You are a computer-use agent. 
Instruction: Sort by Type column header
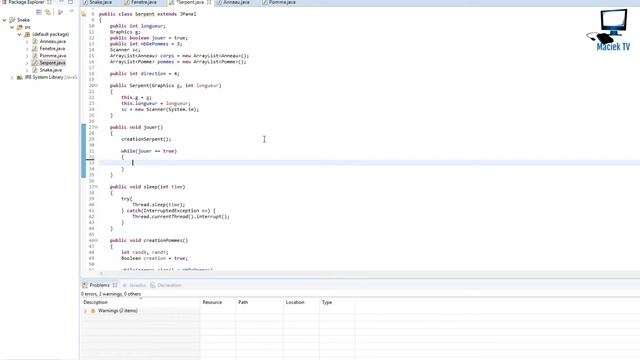[337, 302]
